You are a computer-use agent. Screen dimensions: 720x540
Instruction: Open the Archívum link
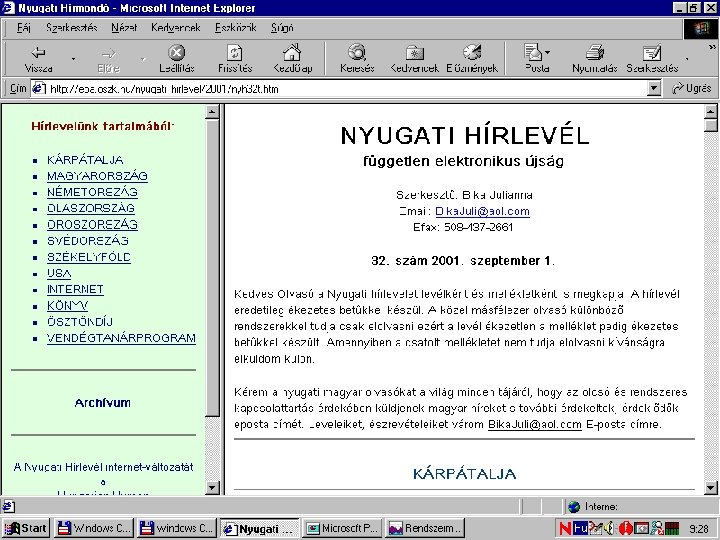click(102, 403)
